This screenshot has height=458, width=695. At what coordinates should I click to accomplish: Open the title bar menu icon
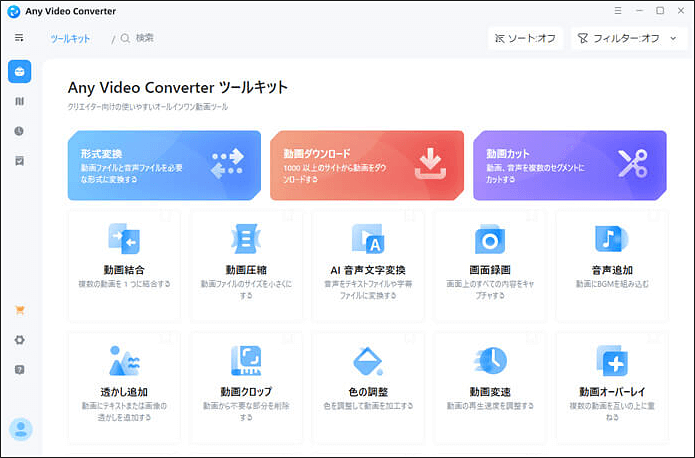point(618,11)
